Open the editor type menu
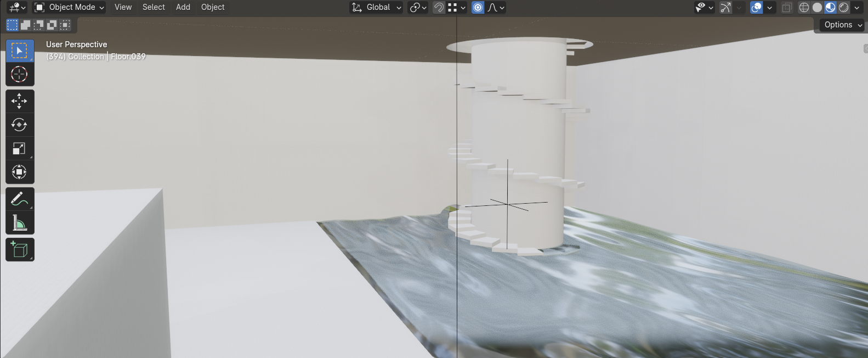 tap(17, 7)
